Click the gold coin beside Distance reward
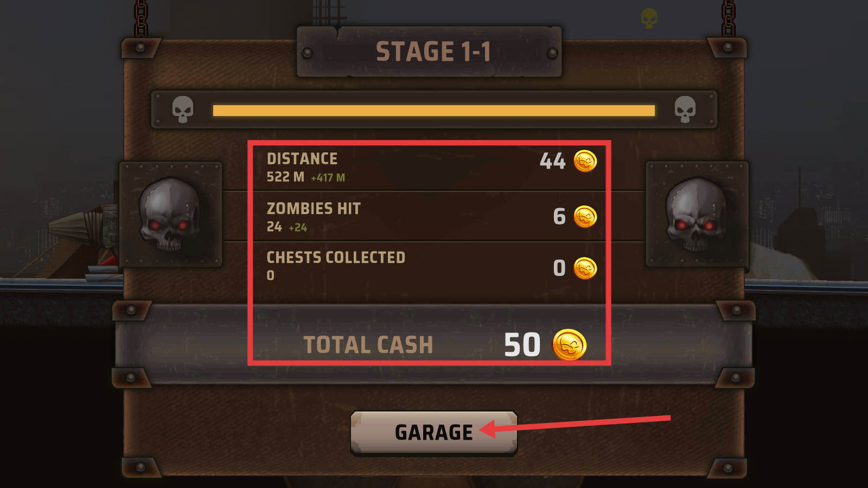 click(585, 161)
